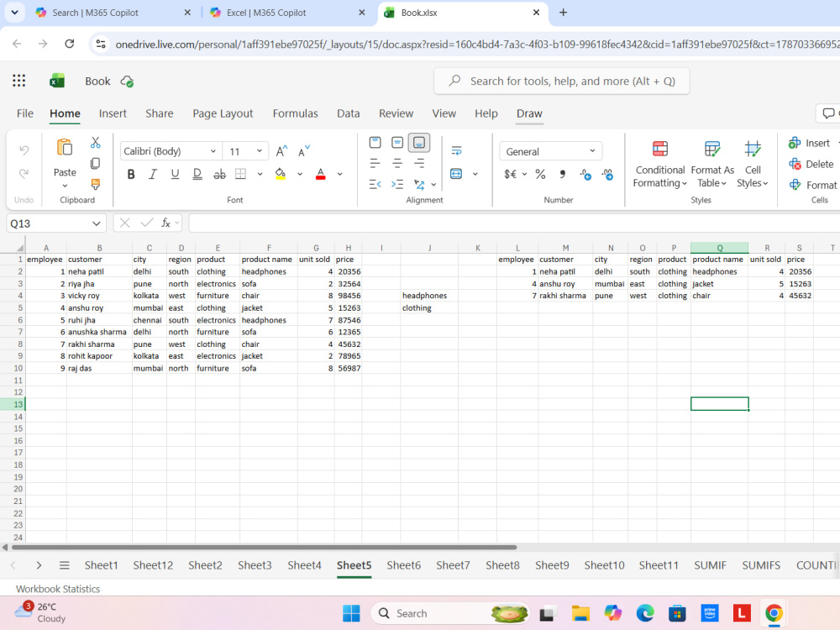Toggle Wrap Text
This screenshot has height=630, width=840.
click(456, 151)
